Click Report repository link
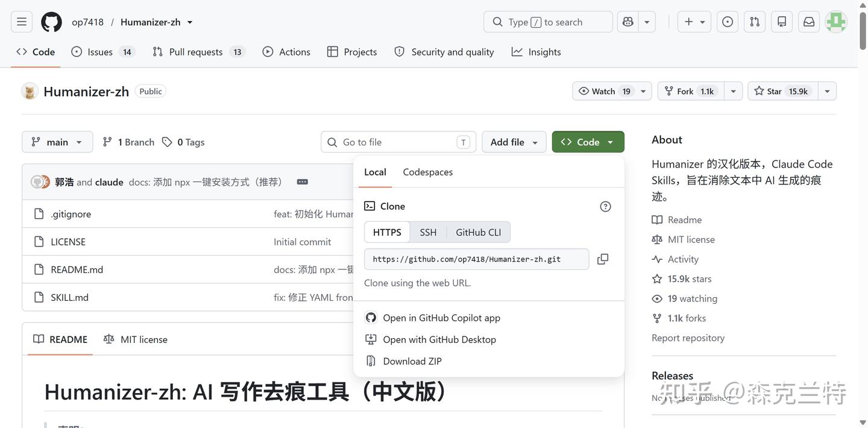The height and width of the screenshot is (428, 868). coord(688,338)
